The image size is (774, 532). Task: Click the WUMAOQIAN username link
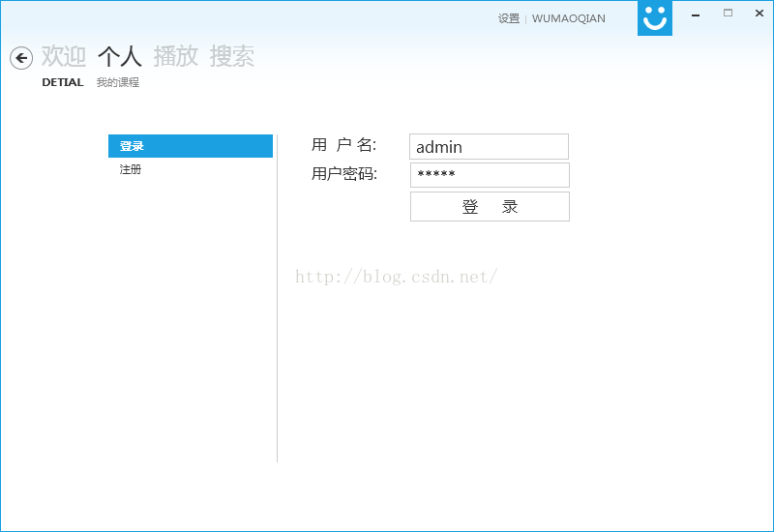[569, 18]
